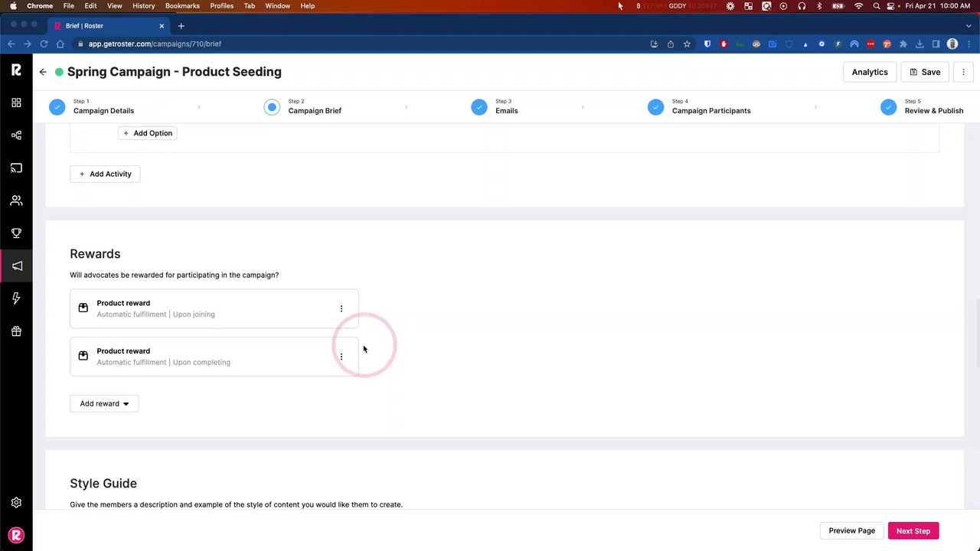The width and height of the screenshot is (980, 551).
Task: Open the settings gear in the sidebar
Action: pyautogui.click(x=16, y=503)
